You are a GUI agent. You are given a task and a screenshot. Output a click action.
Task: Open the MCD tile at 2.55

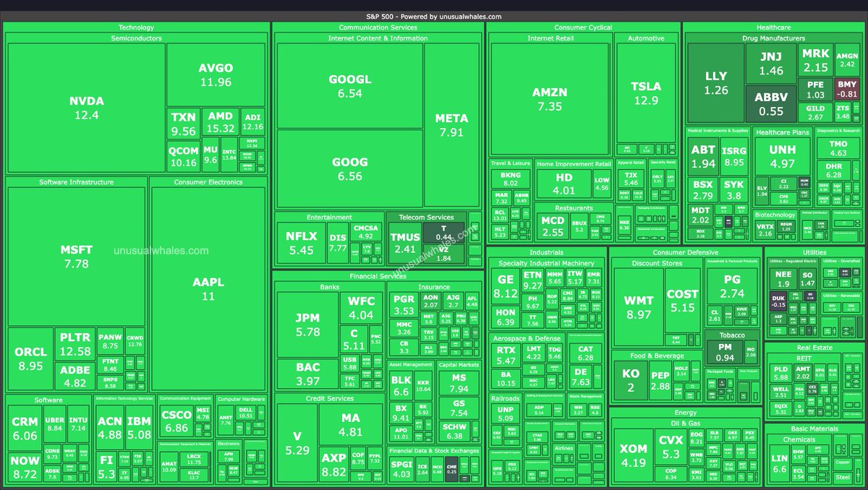pyautogui.click(x=553, y=226)
